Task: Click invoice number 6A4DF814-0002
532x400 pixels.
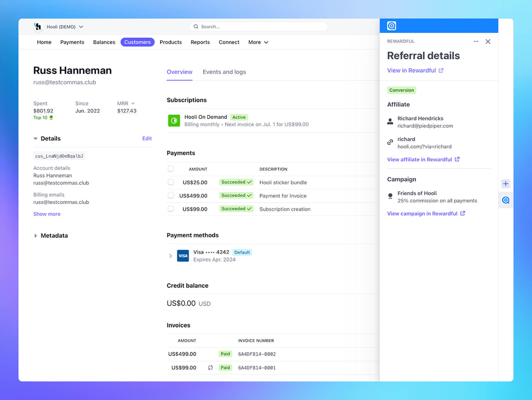Action: (257, 354)
